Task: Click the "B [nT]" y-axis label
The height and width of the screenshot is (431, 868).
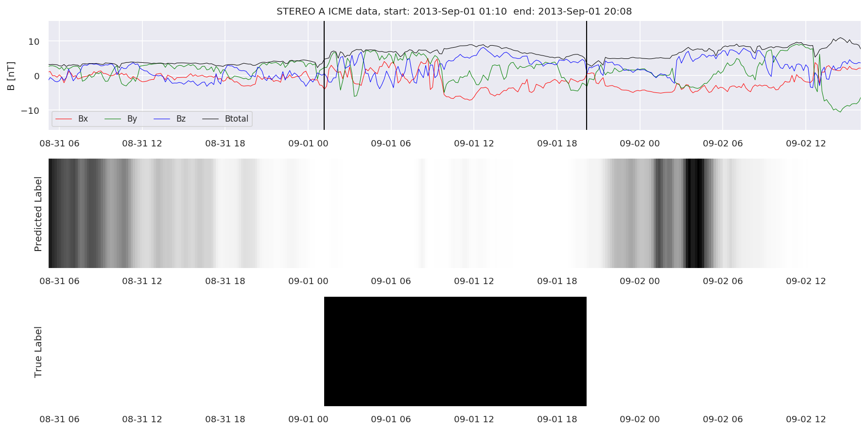Action: pyautogui.click(x=11, y=76)
